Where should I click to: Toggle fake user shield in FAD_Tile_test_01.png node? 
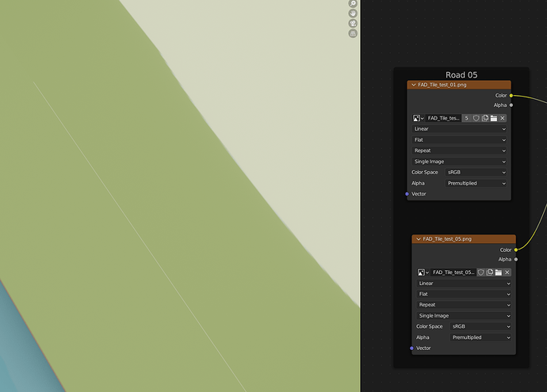pos(476,119)
